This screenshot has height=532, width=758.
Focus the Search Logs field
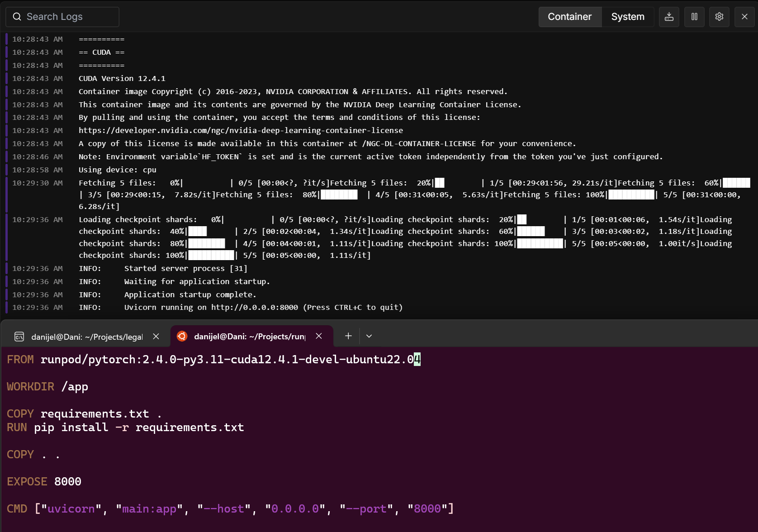[62, 17]
